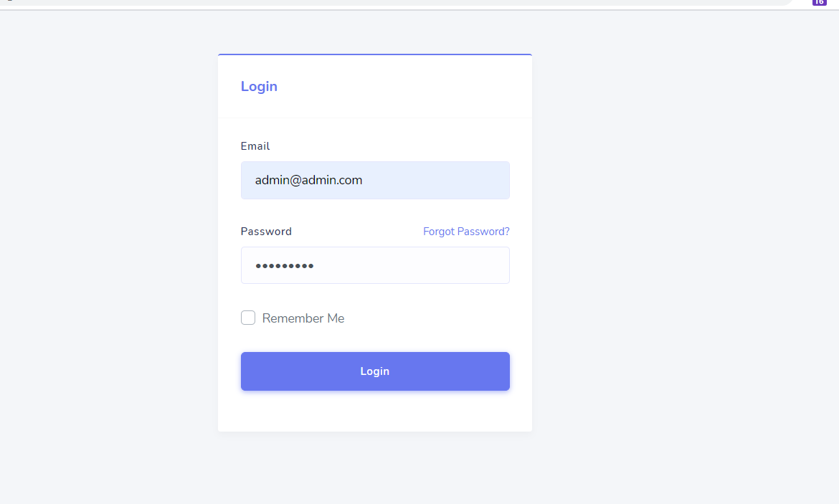Click empty gray background right of login card

(x=681, y=251)
